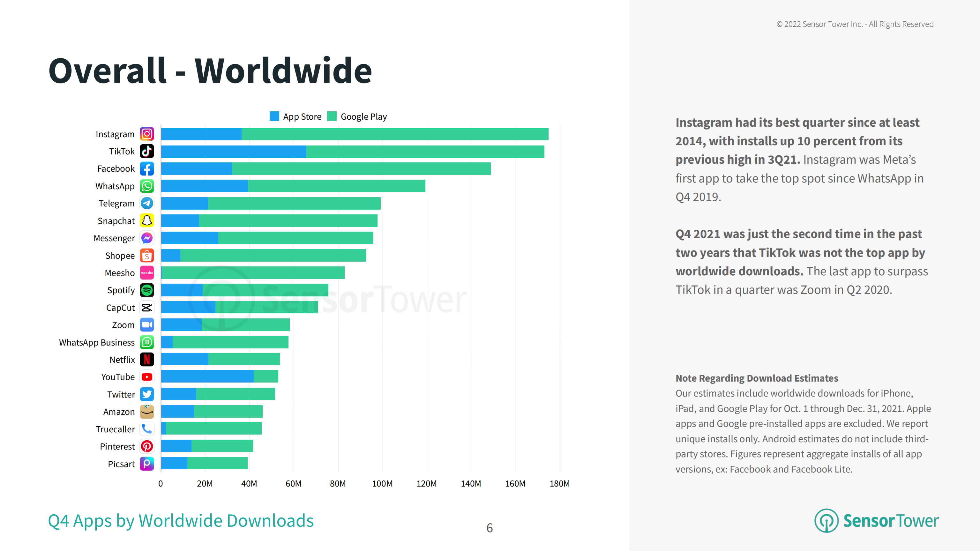Click the 100M axis label
Image resolution: width=980 pixels, height=551 pixels.
(382, 484)
